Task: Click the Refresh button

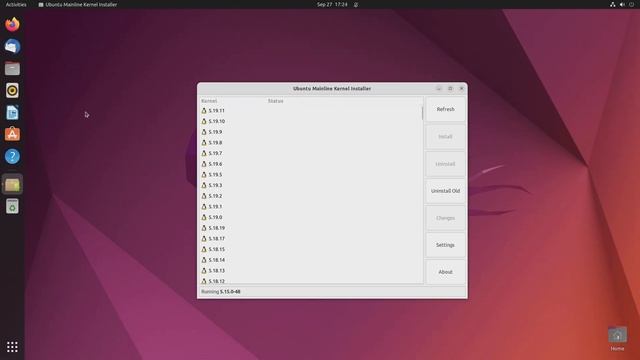Action: pos(445,109)
